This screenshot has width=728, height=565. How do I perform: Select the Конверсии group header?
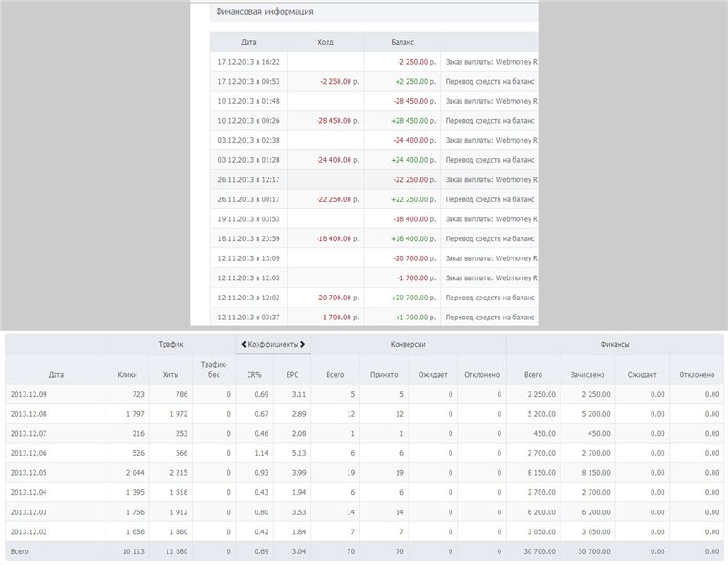[x=409, y=345]
